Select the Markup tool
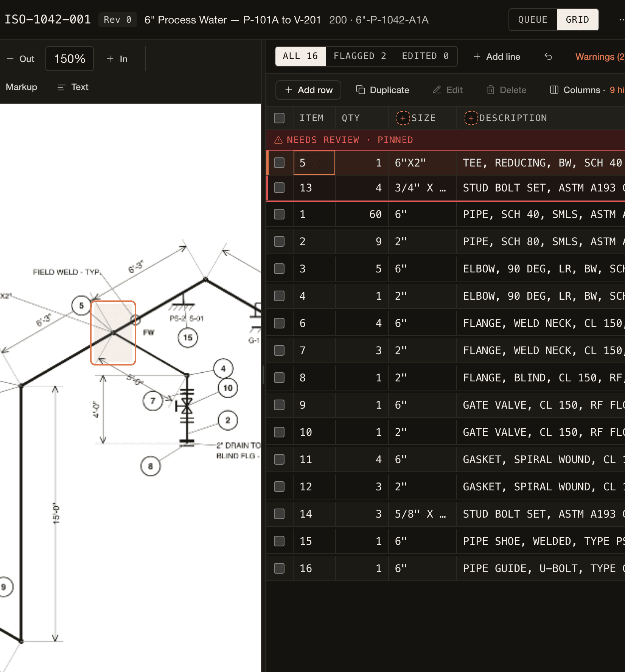Screen dimensions: 625x672 pyautogui.click(x=22, y=87)
